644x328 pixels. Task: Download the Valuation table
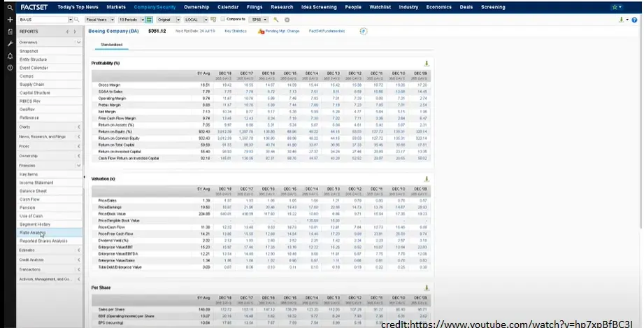click(427, 179)
